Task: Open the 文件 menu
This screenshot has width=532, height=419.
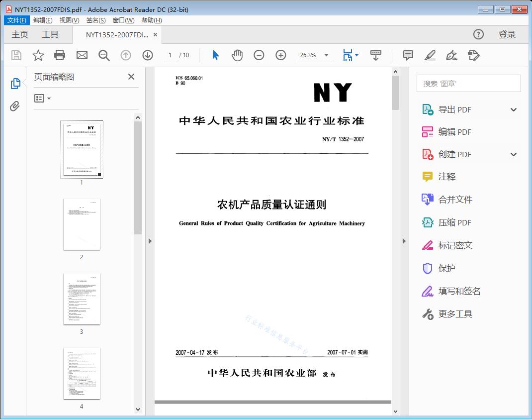Action: point(16,20)
